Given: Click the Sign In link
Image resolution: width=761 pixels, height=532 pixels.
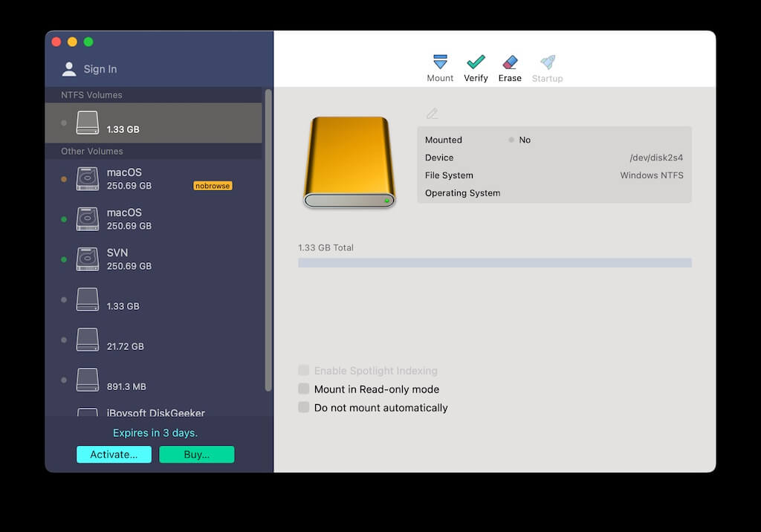Looking at the screenshot, I should 100,69.
